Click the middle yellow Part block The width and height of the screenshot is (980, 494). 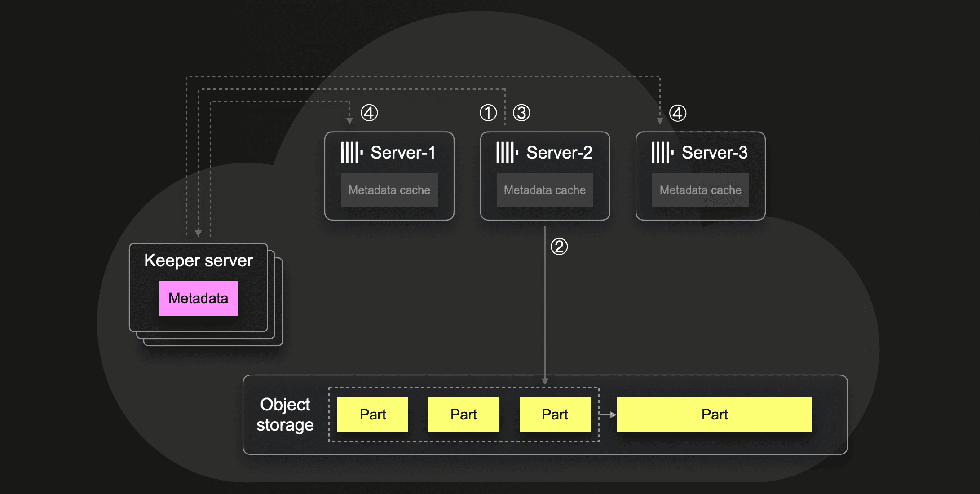(464, 415)
